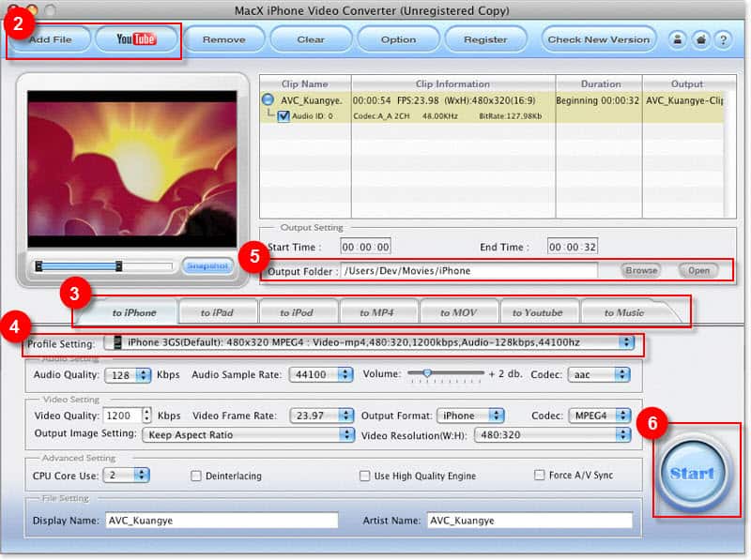This screenshot has height=560, width=751.
Task: Click the home icon in toolbar
Action: [700, 39]
